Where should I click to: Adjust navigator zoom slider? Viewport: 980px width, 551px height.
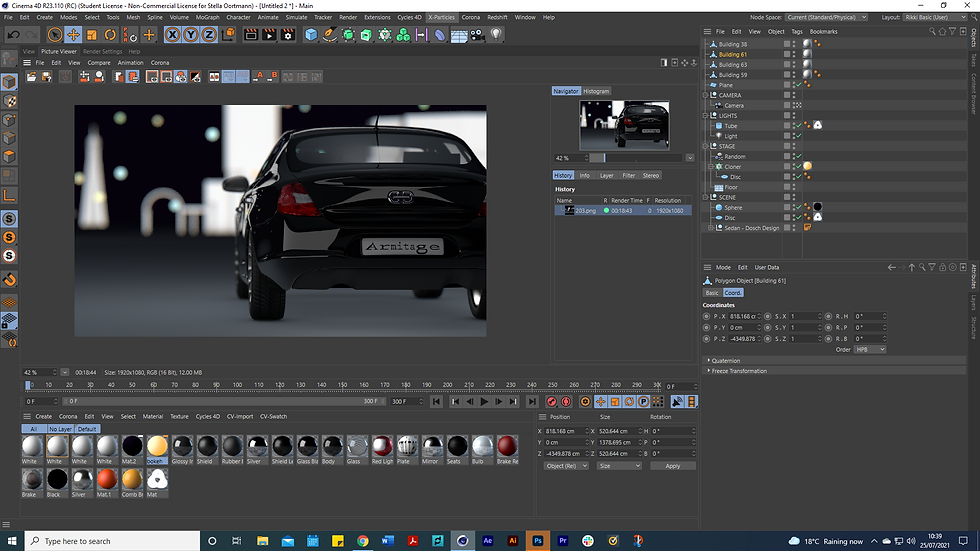pos(638,158)
